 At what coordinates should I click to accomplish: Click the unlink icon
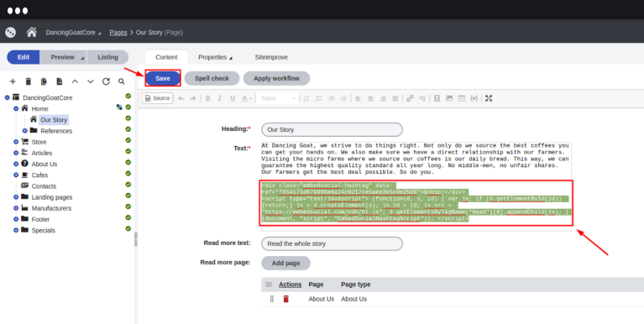421,98
